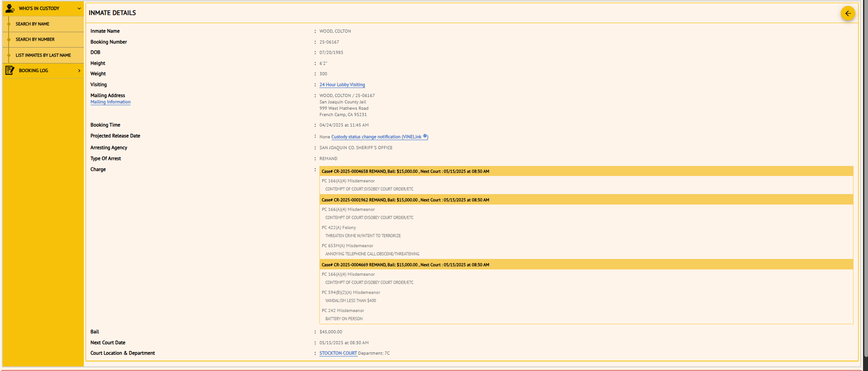868x371 pixels.
Task: Click the PC 653M(A) Misdemeanor charge
Action: [347, 246]
